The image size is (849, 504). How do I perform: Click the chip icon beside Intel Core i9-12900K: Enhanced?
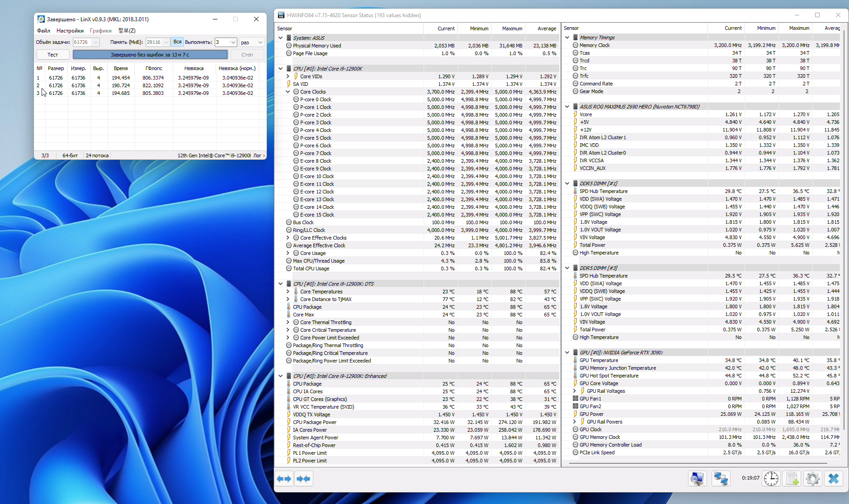tap(288, 376)
